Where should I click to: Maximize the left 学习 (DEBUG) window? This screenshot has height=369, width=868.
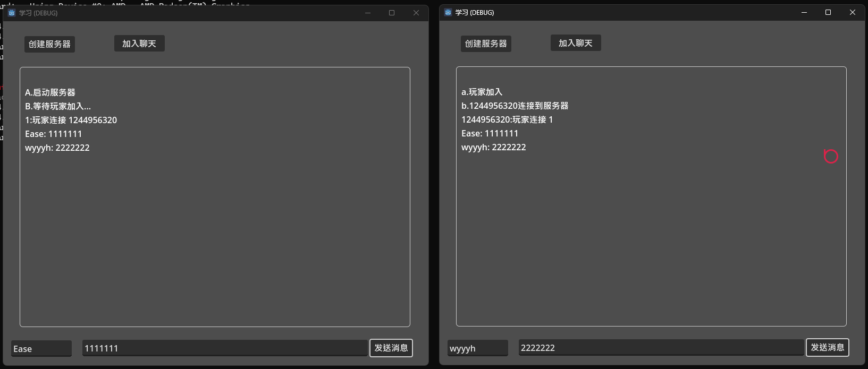pos(392,13)
